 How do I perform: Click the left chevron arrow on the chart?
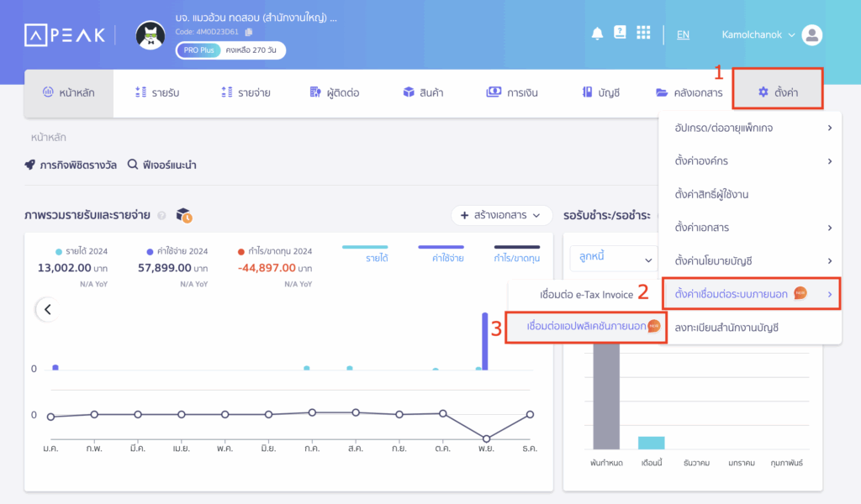[47, 309]
